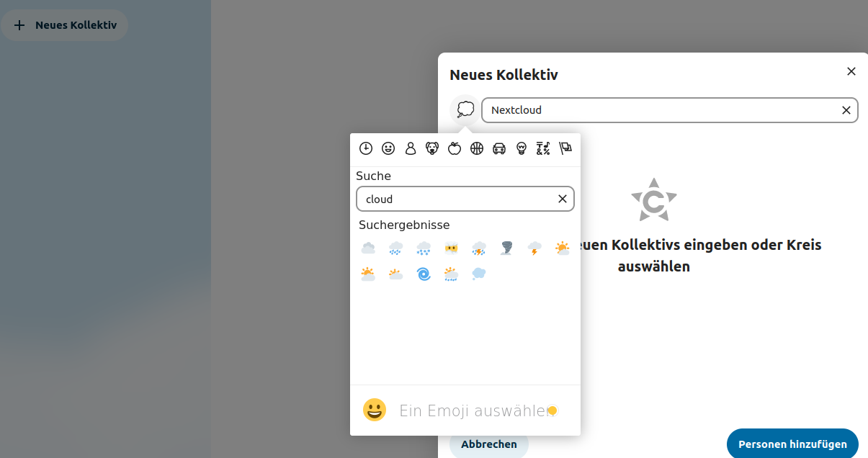Show recently used emojis
The width and height of the screenshot is (868, 458).
pyautogui.click(x=366, y=148)
